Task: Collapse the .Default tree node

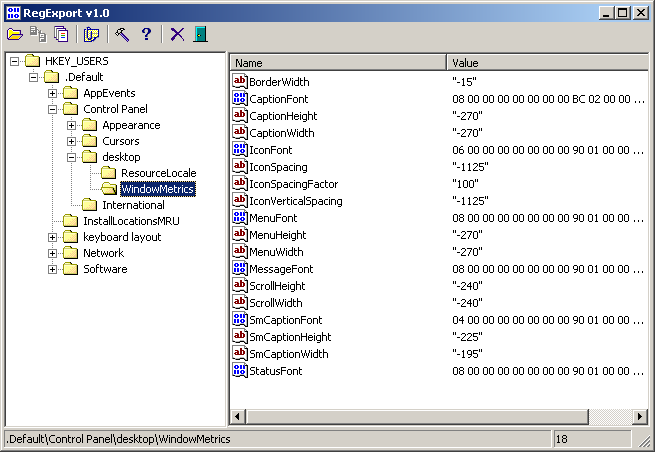Action: pyautogui.click(x=33, y=77)
